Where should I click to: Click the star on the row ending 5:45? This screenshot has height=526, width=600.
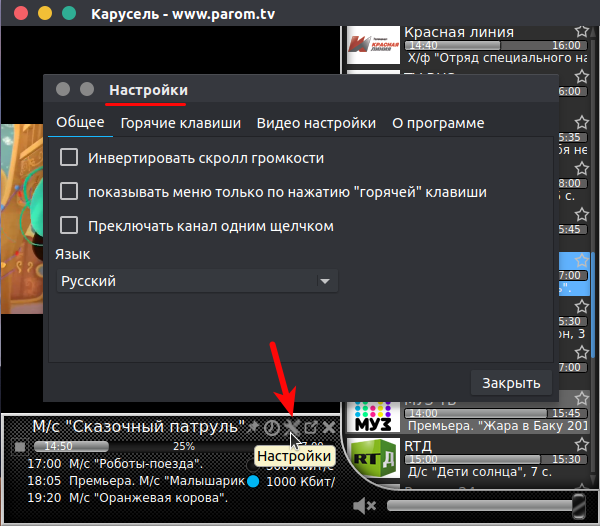tap(582, 215)
